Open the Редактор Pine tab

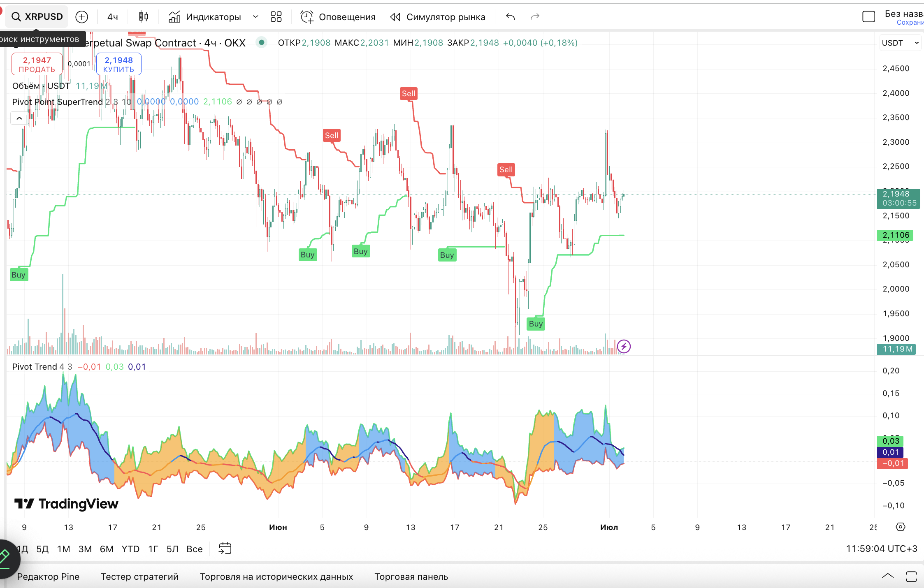(48, 576)
